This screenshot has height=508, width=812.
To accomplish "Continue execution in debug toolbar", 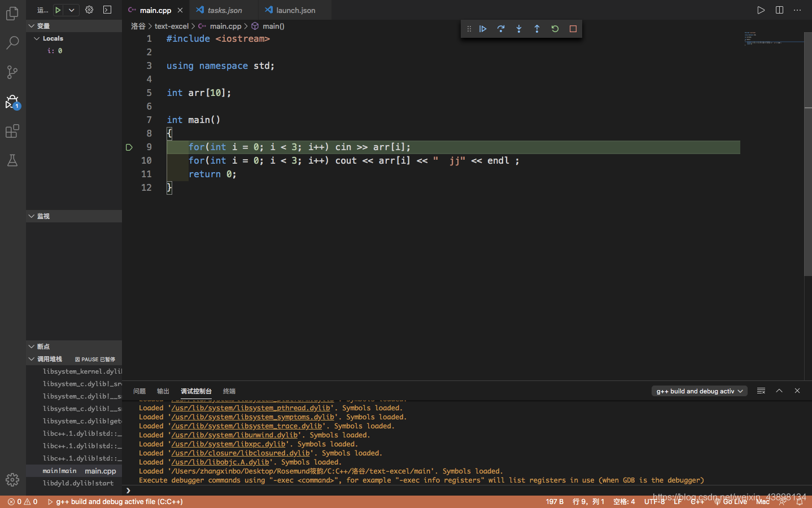I will click(483, 29).
